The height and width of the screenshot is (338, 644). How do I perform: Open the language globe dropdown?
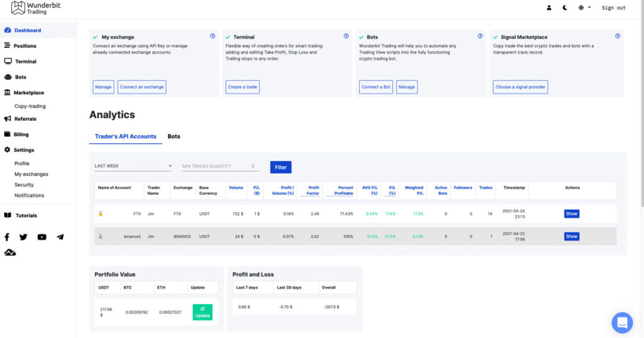point(584,8)
